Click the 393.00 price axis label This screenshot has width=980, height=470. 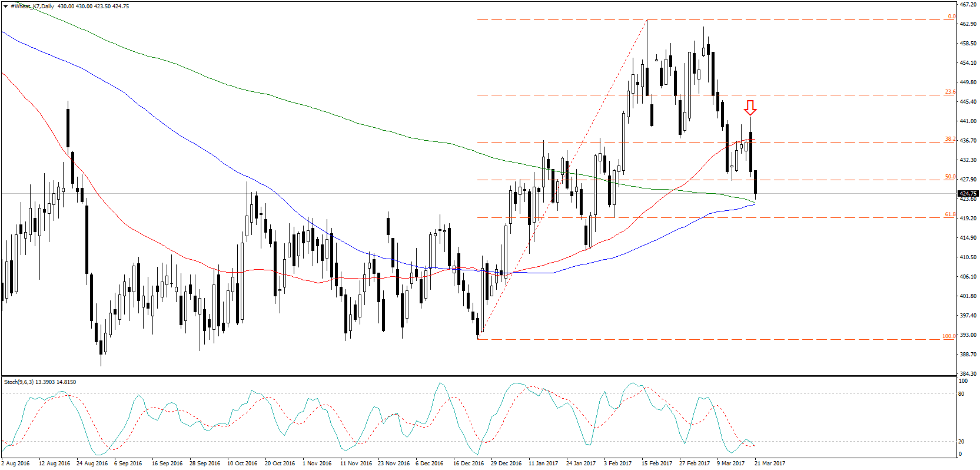pyautogui.click(x=968, y=335)
